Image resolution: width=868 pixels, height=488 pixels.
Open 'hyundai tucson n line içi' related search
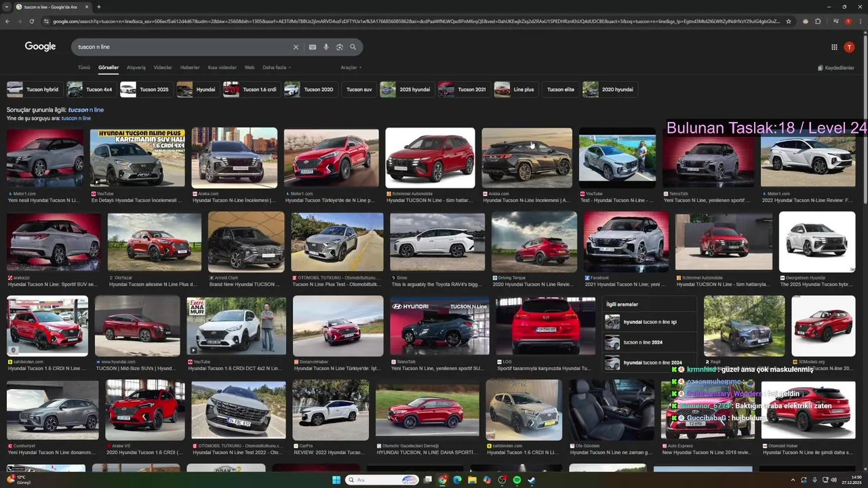coord(650,322)
